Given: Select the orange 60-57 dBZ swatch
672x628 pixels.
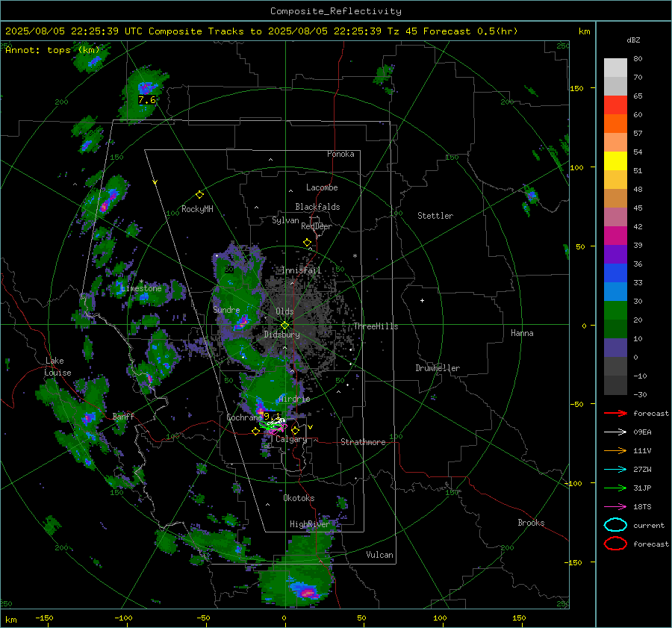Looking at the screenshot, I should [x=615, y=124].
